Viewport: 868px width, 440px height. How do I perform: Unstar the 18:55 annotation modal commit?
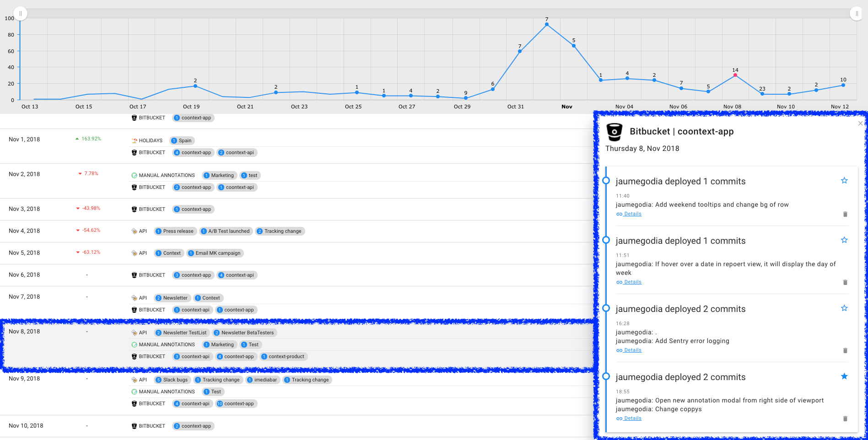point(844,376)
